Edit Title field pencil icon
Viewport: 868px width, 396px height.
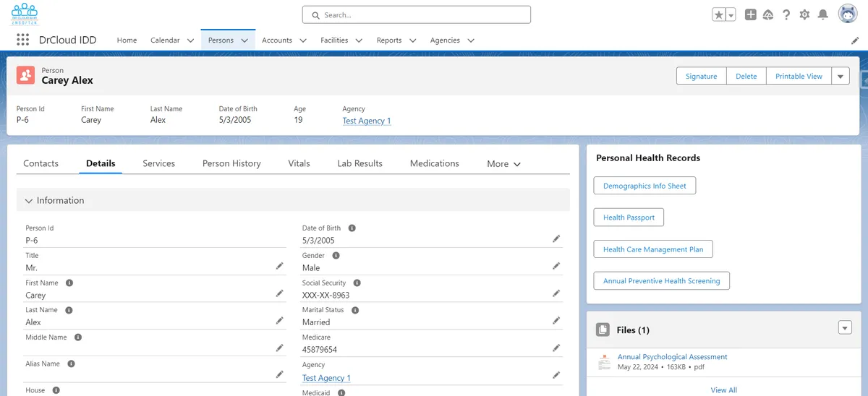(x=280, y=266)
